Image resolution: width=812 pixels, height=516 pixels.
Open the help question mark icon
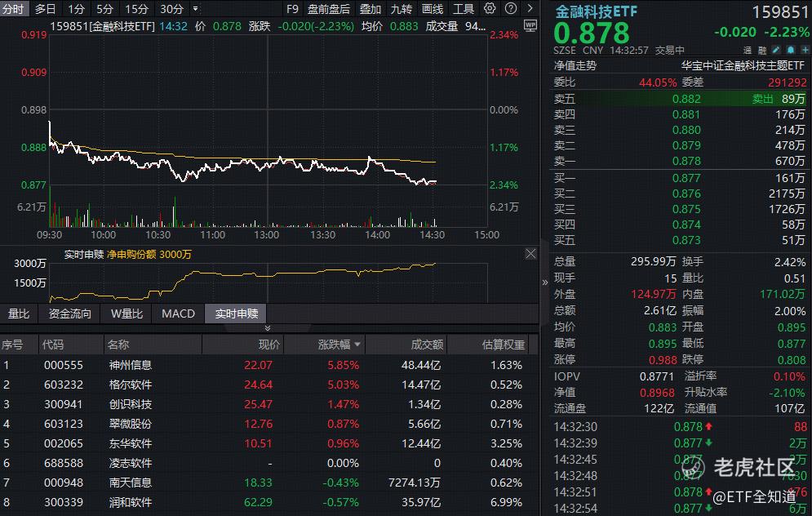(x=511, y=8)
